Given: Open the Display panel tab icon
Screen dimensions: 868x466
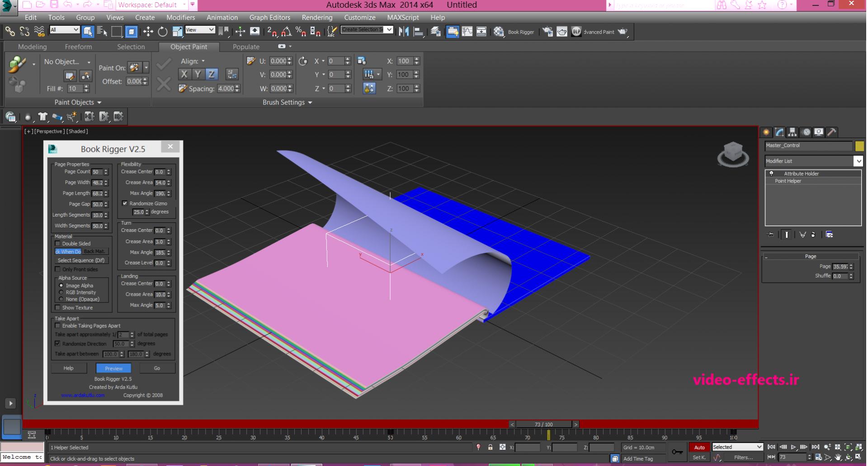Looking at the screenshot, I should (819, 132).
